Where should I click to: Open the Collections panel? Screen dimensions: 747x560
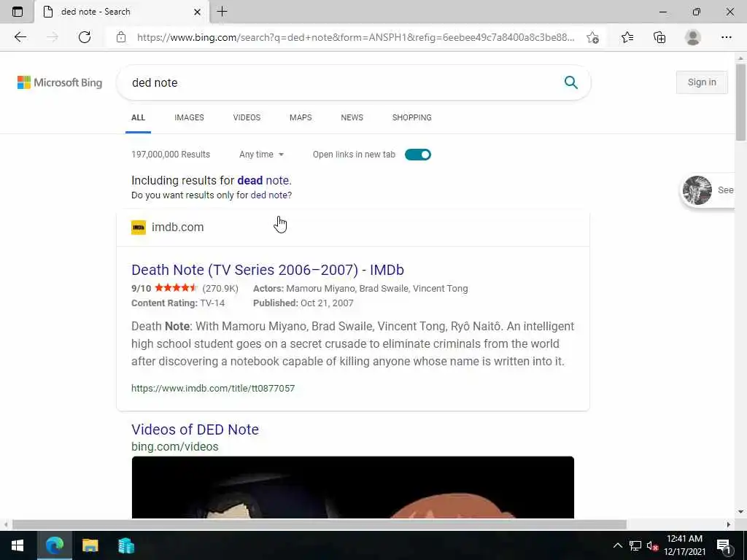(659, 37)
